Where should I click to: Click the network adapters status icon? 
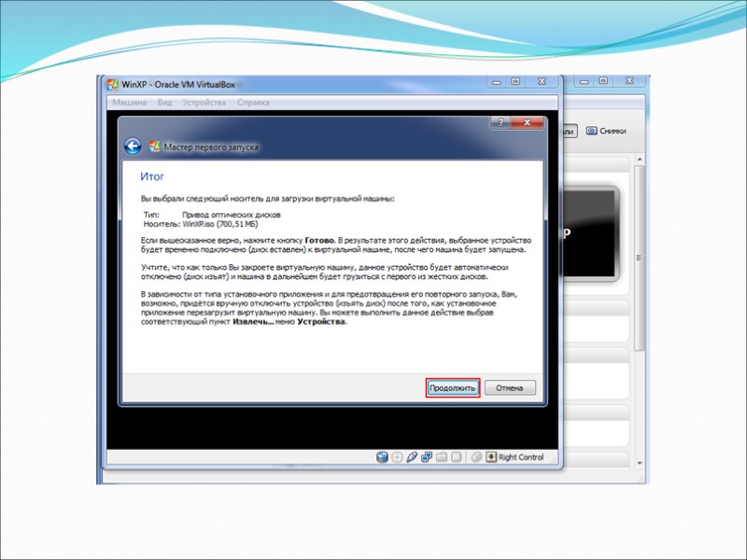pos(427,457)
